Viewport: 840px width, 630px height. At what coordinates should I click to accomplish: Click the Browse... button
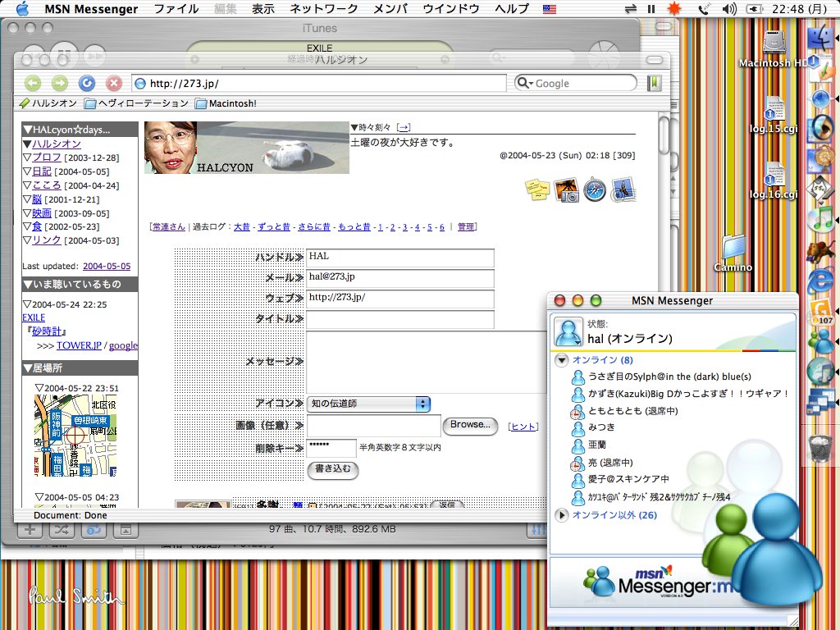coord(470,425)
